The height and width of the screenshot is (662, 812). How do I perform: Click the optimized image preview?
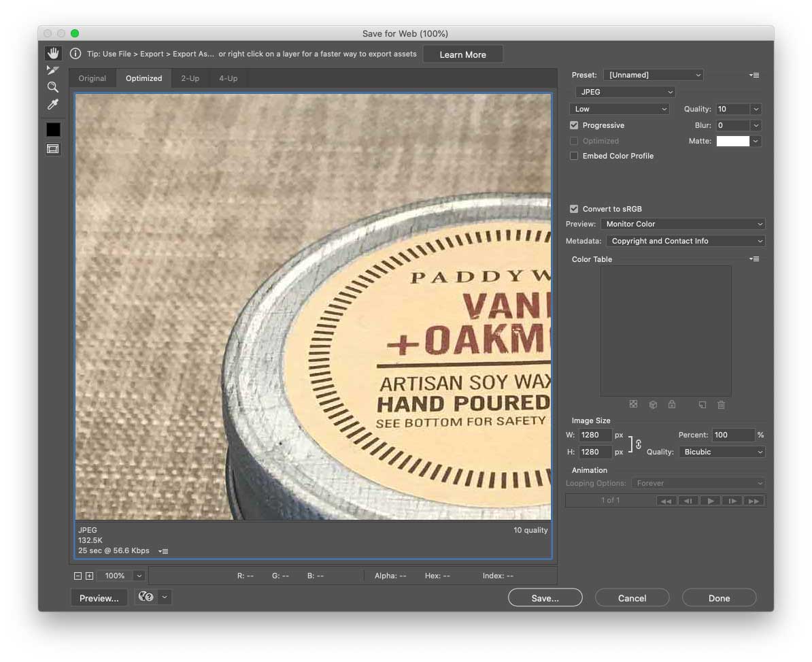pyautogui.click(x=314, y=307)
